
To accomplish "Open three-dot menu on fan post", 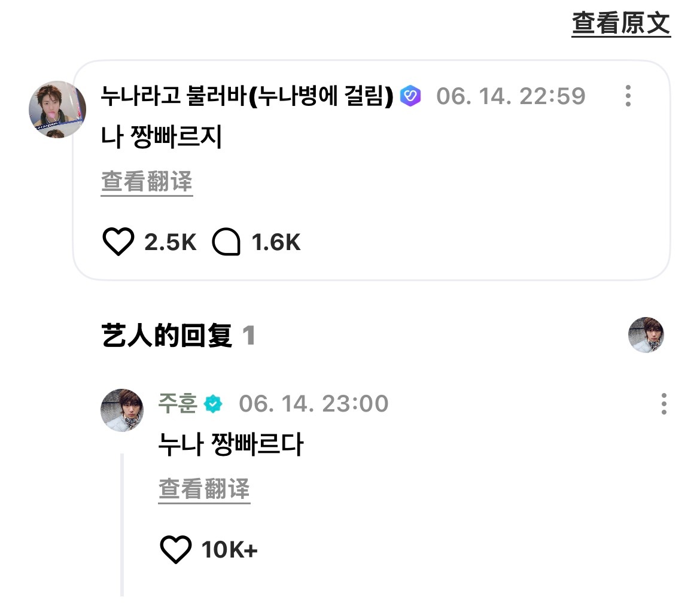I will click(x=628, y=96).
